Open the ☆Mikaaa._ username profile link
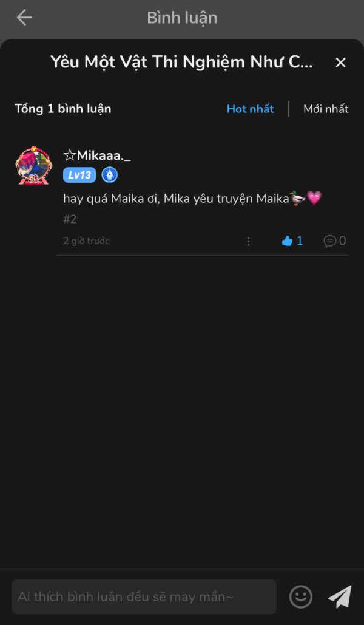The height and width of the screenshot is (625, 364). pos(97,155)
